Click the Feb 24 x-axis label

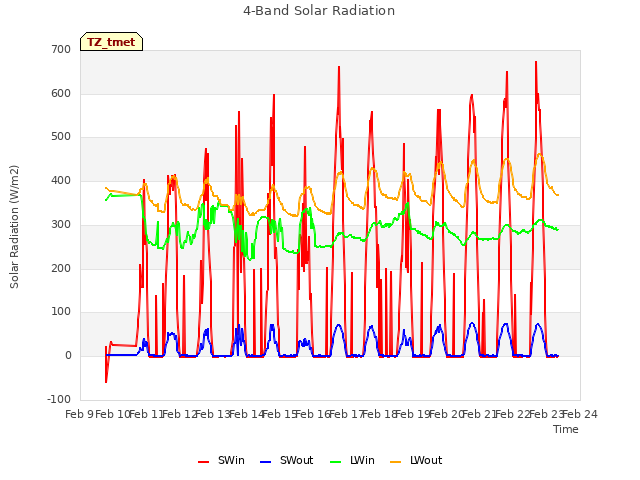point(580,414)
